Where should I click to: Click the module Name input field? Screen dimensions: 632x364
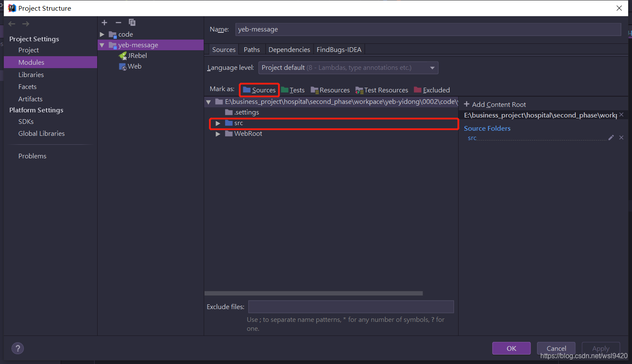(428, 29)
